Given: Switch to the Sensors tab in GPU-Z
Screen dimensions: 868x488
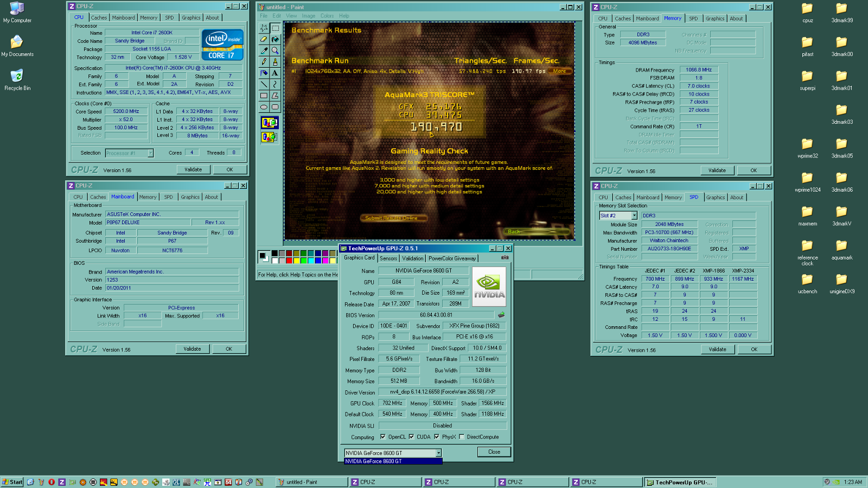Looking at the screenshot, I should click(x=388, y=258).
